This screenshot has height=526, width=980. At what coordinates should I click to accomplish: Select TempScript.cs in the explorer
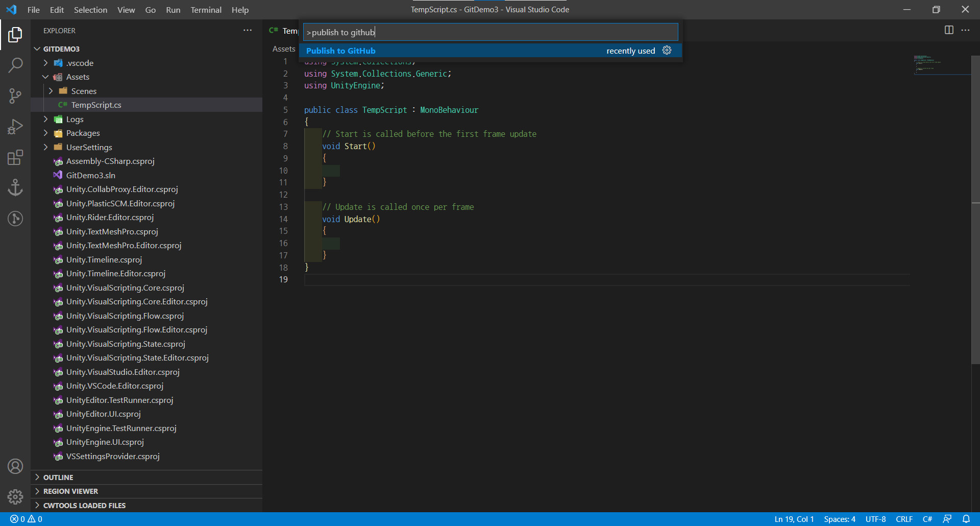[x=146, y=105]
